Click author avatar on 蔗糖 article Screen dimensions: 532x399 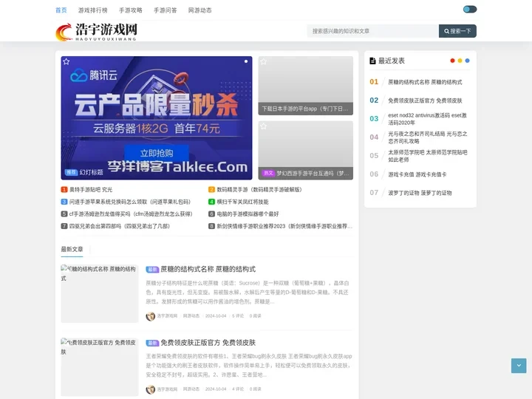tap(150, 316)
